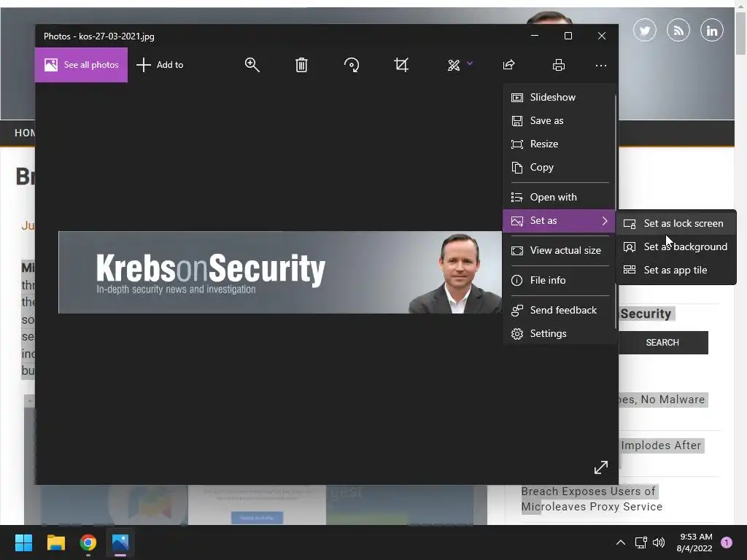The image size is (747, 560).
Task: Click LinkedIn icon on the web page
Action: pyautogui.click(x=712, y=31)
